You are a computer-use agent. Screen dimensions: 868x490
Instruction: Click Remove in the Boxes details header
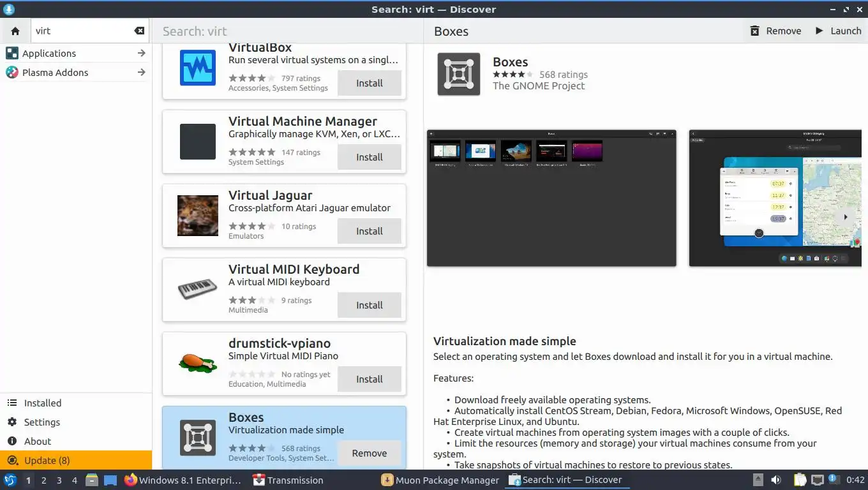(x=775, y=31)
